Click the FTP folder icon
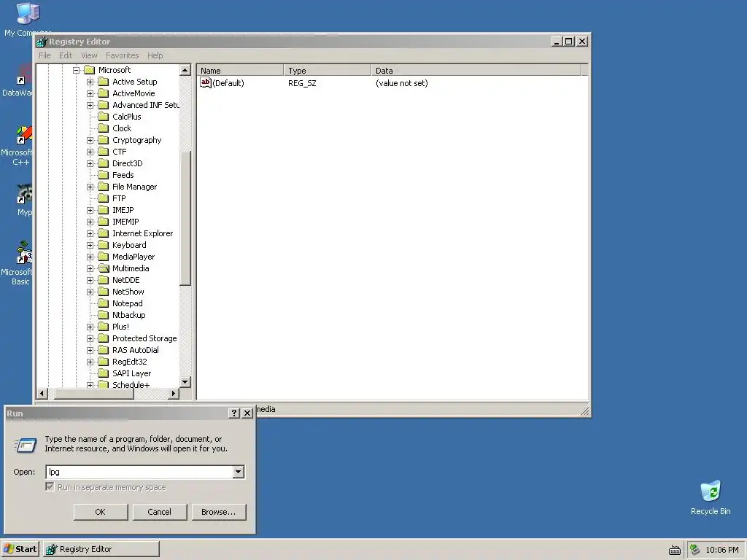This screenshot has width=747, height=560. click(104, 198)
